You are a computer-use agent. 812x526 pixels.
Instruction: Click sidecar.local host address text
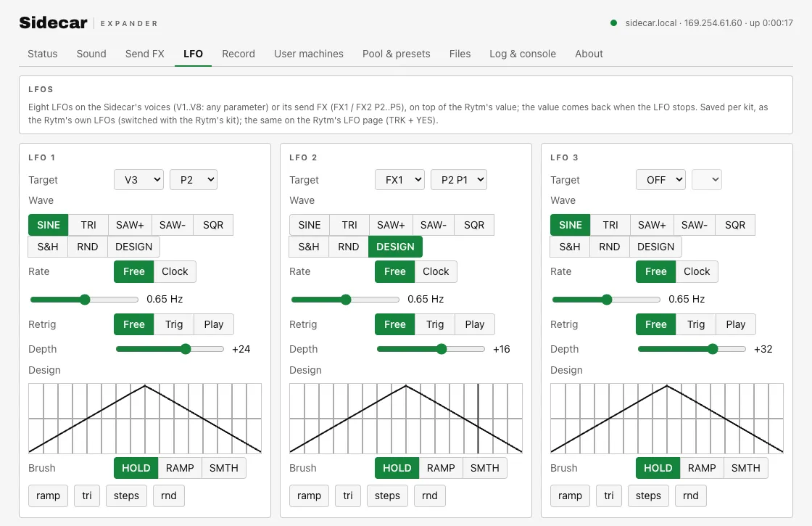tap(651, 22)
